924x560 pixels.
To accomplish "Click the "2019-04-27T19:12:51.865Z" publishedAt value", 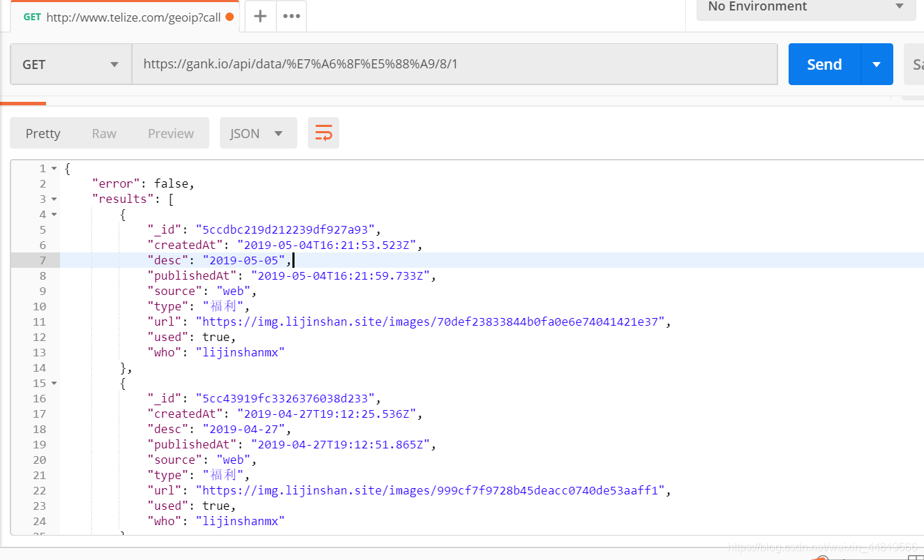I will [x=342, y=444].
